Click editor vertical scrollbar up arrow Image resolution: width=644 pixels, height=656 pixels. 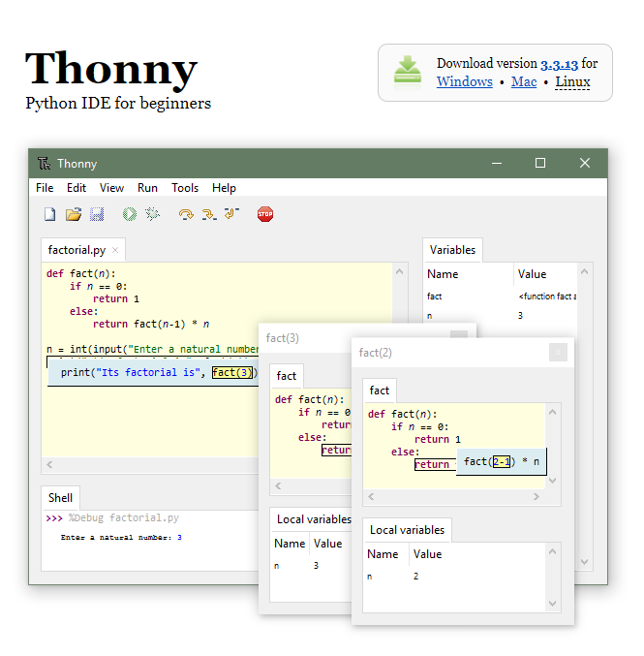(x=399, y=272)
